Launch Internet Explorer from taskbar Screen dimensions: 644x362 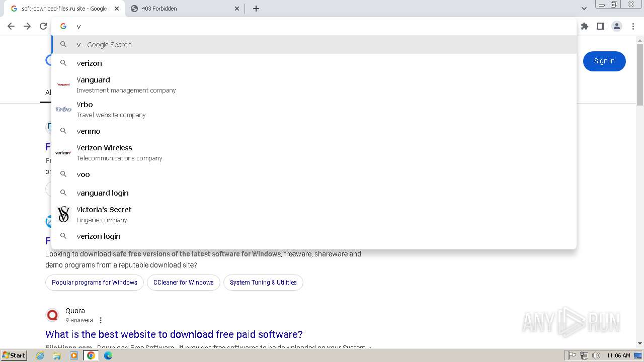tap(40, 355)
